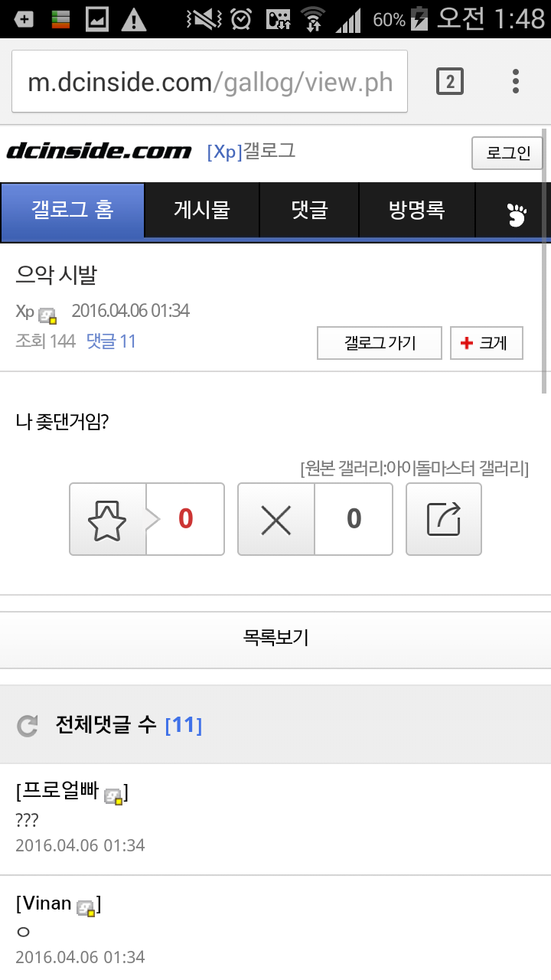
Task: Open the share icon button
Action: click(x=444, y=519)
